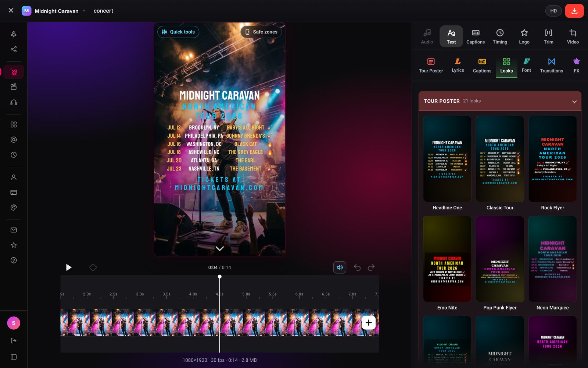This screenshot has height=368, width=588.
Task: Select the Rock Flyer look thumbnail
Action: click(552, 159)
